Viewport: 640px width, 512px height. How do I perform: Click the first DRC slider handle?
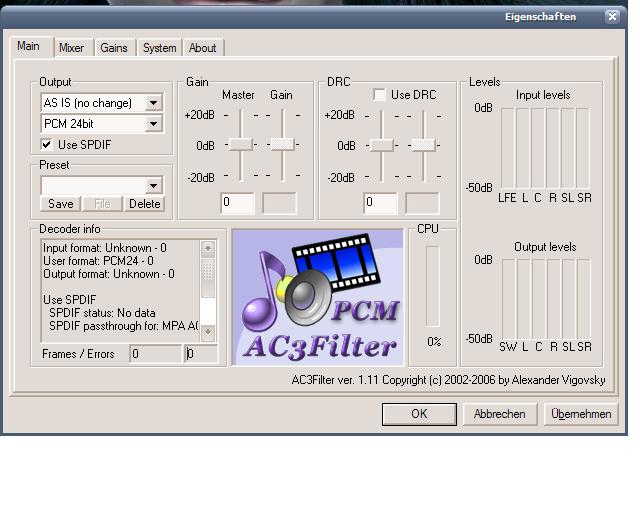click(x=382, y=145)
